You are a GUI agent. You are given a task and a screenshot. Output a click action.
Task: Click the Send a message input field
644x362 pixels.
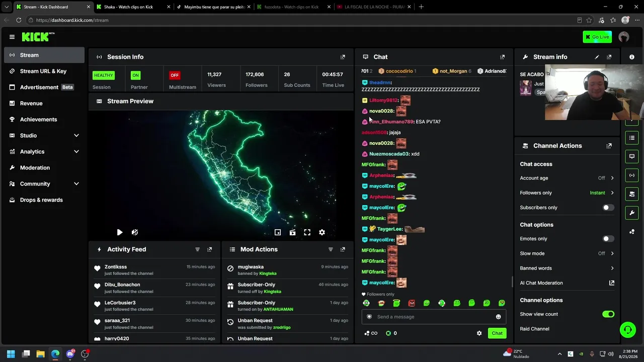point(434,317)
